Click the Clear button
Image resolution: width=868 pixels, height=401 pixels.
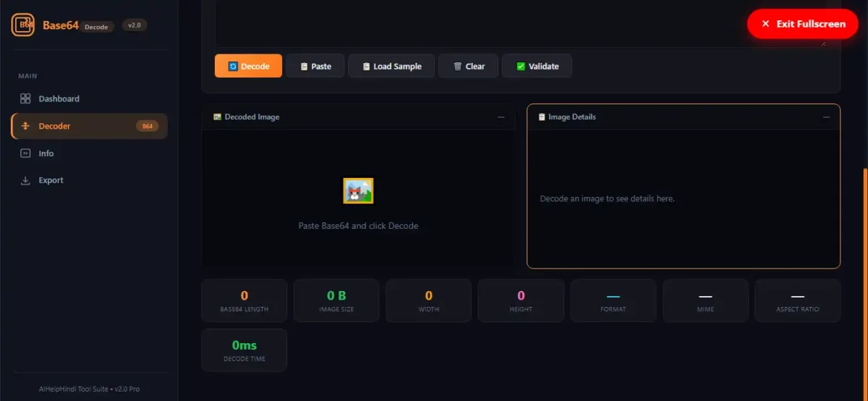(468, 66)
